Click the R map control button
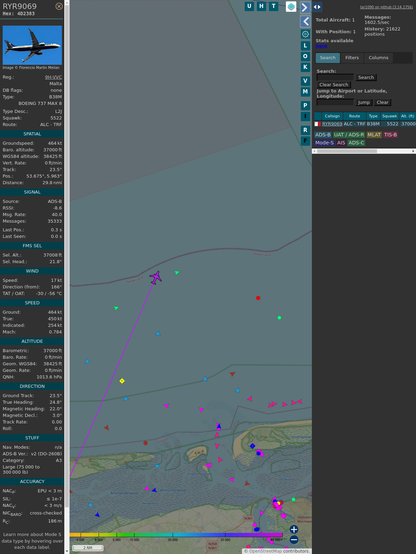 [305, 130]
